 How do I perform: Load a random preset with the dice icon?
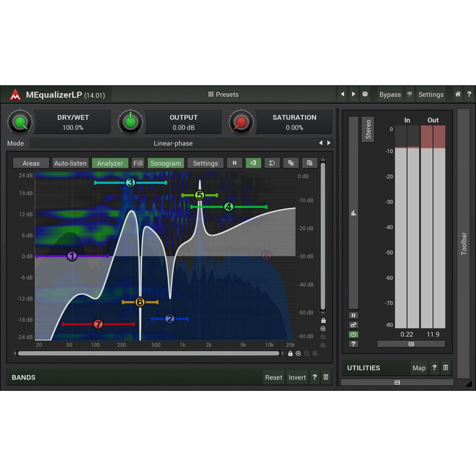coord(365,94)
